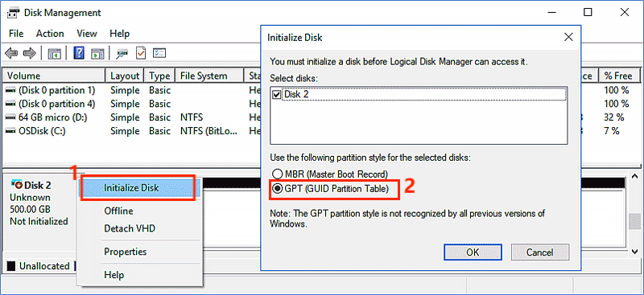Maximize the Disk Management window
The image size is (644, 295).
tap(588, 13)
